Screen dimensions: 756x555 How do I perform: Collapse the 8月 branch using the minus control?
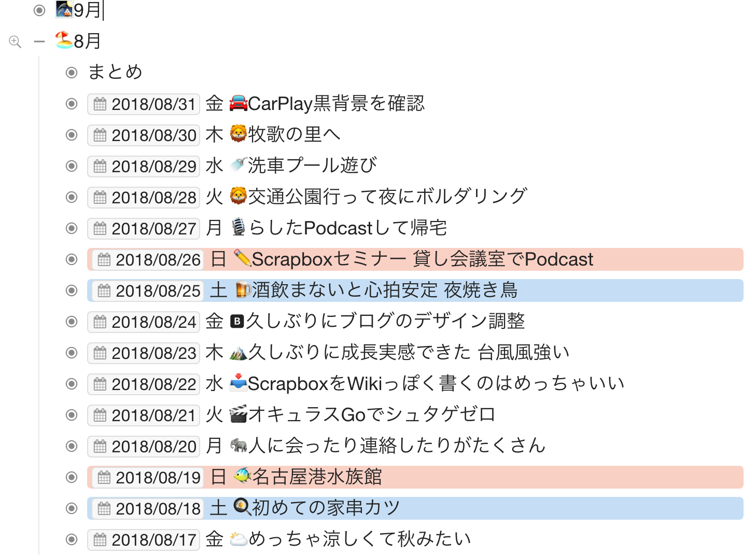pyautogui.click(x=39, y=41)
